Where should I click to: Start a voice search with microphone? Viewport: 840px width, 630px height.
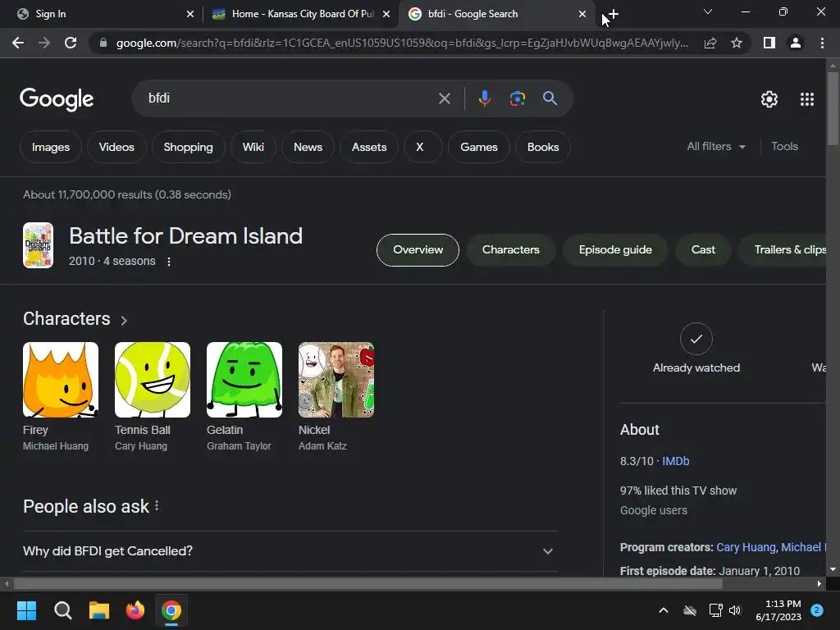click(484, 98)
